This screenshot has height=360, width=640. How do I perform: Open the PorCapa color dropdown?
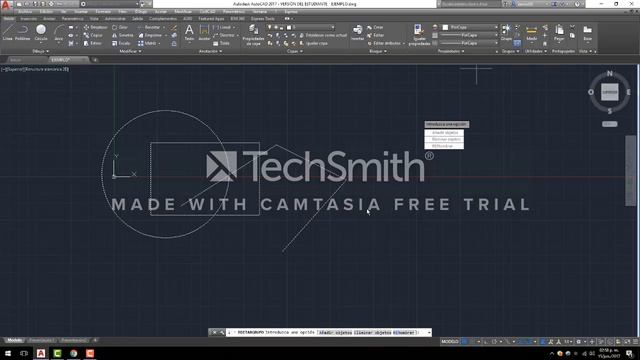pyautogui.click(x=470, y=27)
